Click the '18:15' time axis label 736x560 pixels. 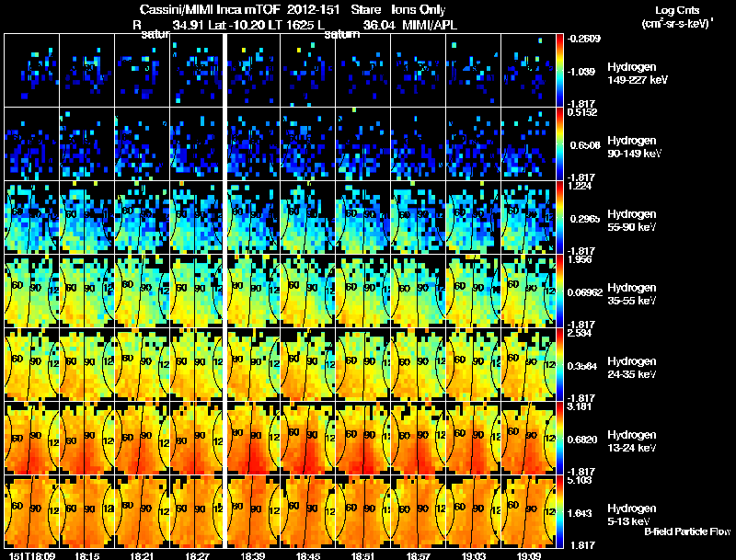pyautogui.click(x=86, y=555)
